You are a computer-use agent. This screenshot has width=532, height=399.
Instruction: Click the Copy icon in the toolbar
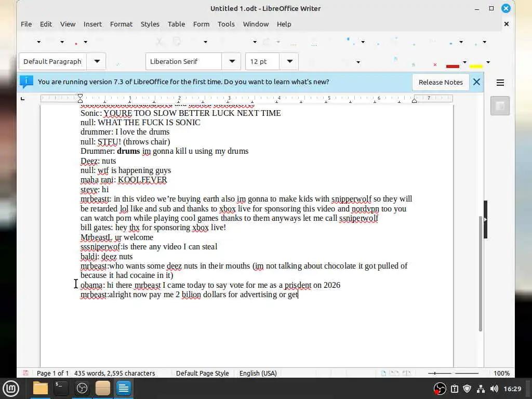[177, 42]
